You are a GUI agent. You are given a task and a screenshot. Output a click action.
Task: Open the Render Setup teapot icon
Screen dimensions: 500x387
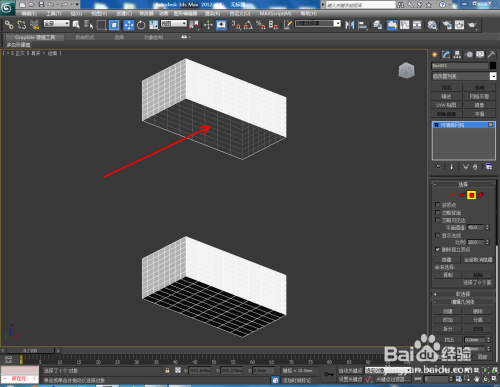pos(447,25)
